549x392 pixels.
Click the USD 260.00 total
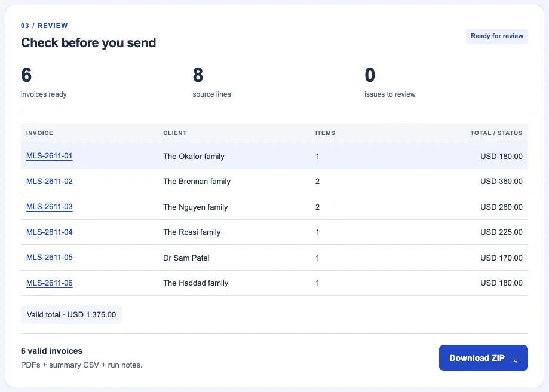coord(501,207)
